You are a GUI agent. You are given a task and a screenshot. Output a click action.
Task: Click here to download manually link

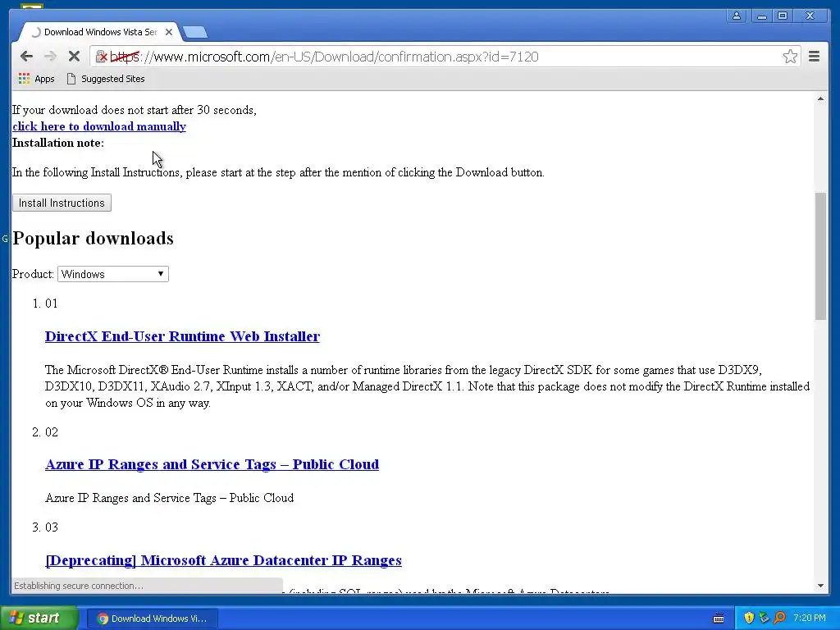click(x=99, y=126)
